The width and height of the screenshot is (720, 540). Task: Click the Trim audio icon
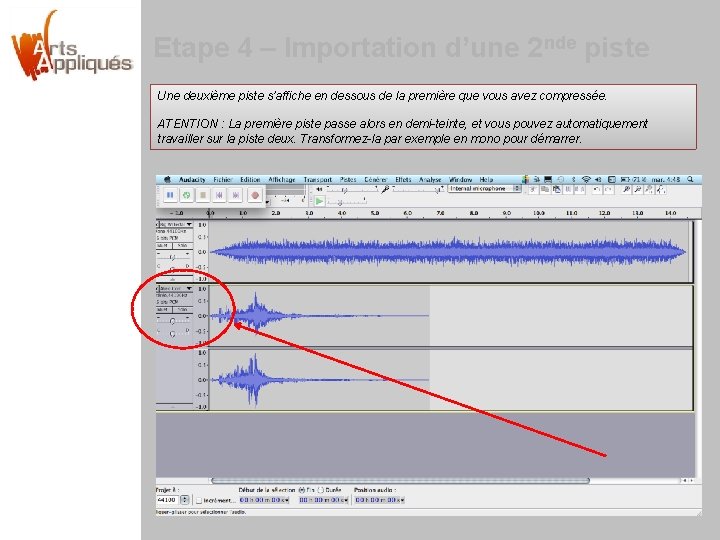point(568,189)
